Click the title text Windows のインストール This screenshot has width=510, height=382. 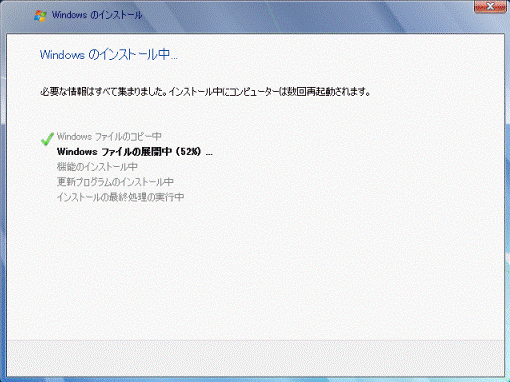tap(97, 15)
